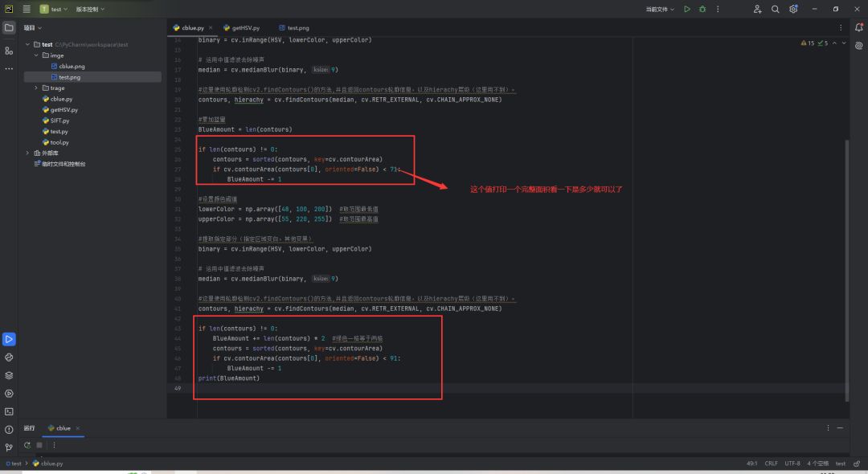868x474 pixels.
Task: Open the Git version control tool window
Action: [9, 447]
